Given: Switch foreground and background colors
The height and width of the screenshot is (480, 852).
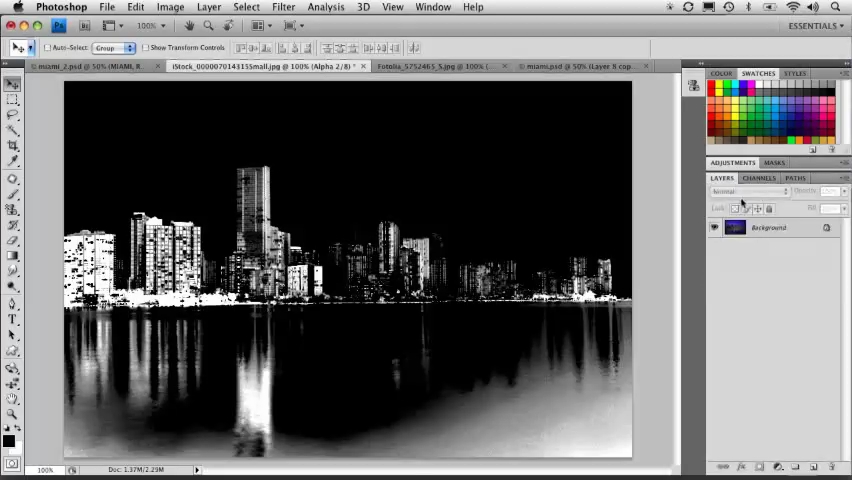Looking at the screenshot, I should [17, 428].
